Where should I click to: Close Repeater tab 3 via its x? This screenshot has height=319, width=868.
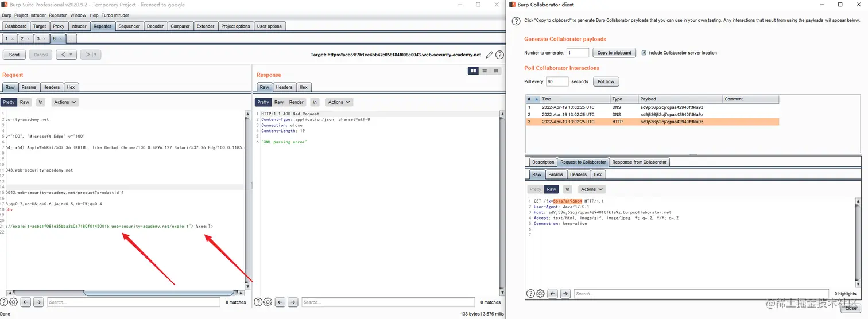click(x=45, y=38)
